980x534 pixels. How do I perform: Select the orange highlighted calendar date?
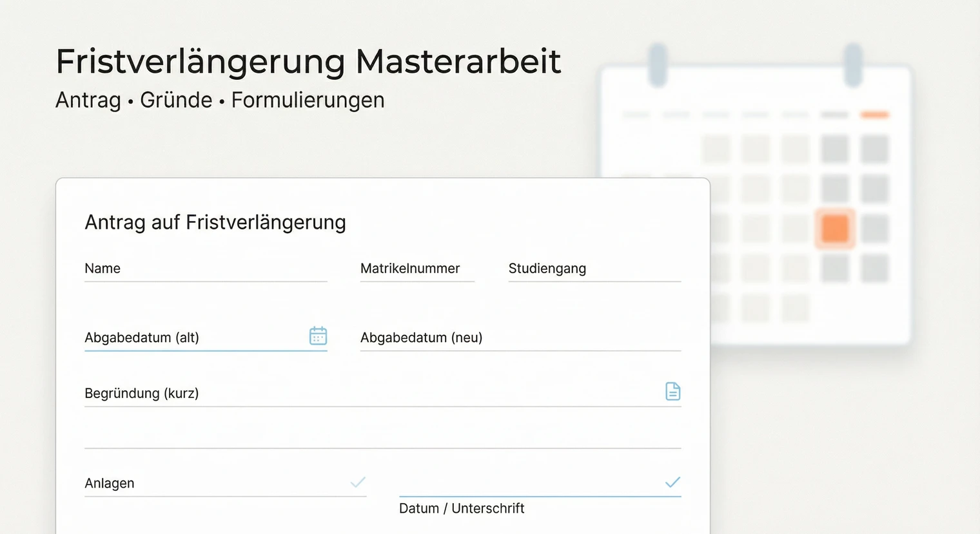(835, 227)
